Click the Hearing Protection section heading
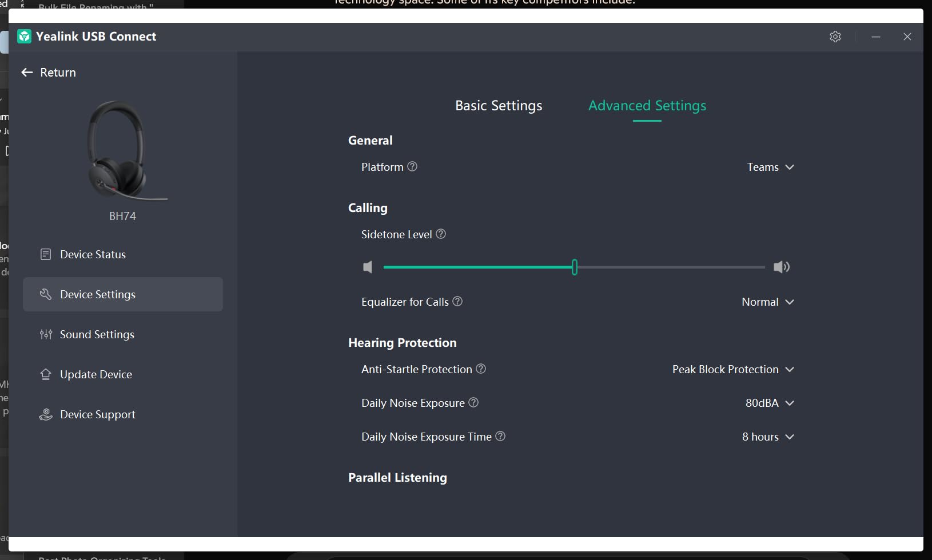932x560 pixels. tap(403, 343)
